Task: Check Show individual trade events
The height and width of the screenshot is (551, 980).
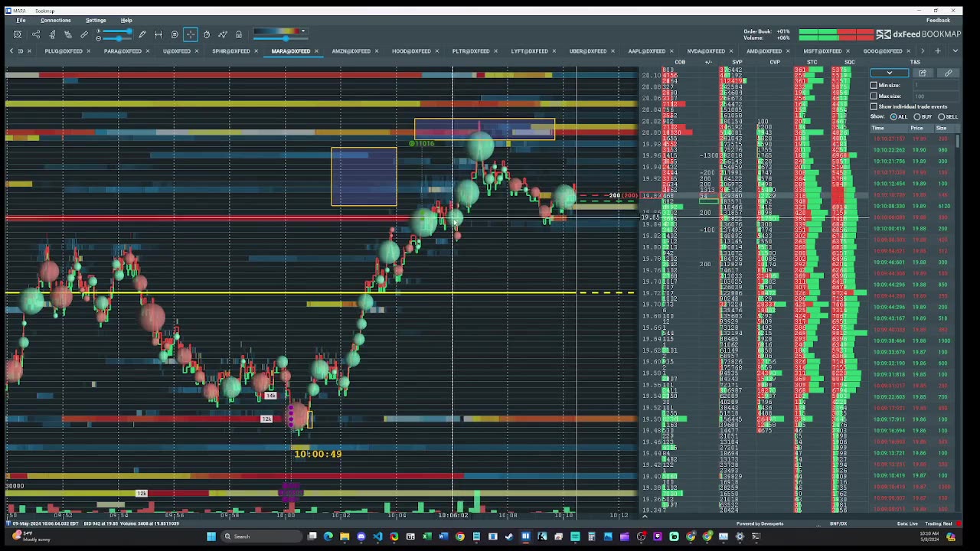Action: [x=874, y=106]
